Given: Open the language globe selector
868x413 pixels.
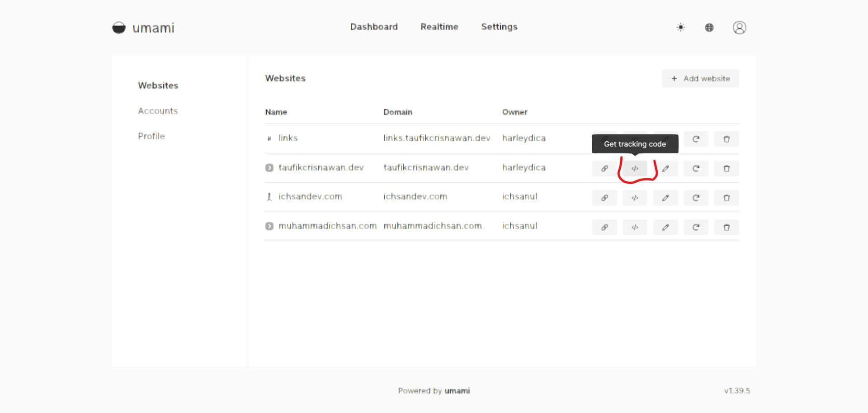Looking at the screenshot, I should pos(709,27).
